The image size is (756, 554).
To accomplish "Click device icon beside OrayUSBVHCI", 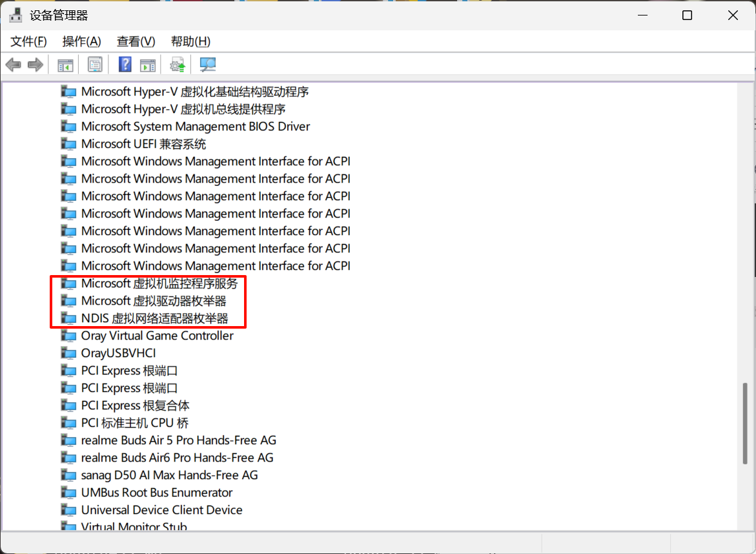I will (68, 353).
